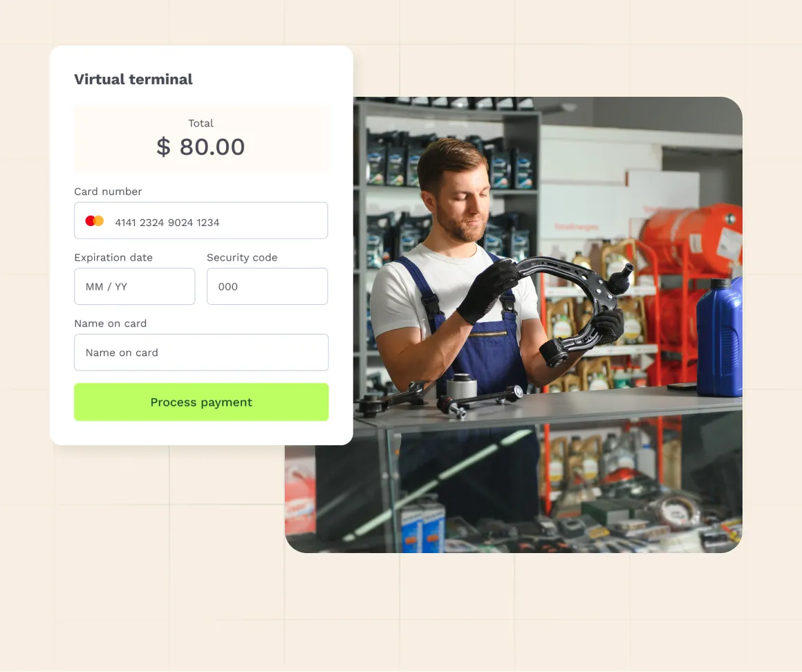Screen dimensions: 802x672
Task: Click the Expiration date label
Action: point(113,257)
